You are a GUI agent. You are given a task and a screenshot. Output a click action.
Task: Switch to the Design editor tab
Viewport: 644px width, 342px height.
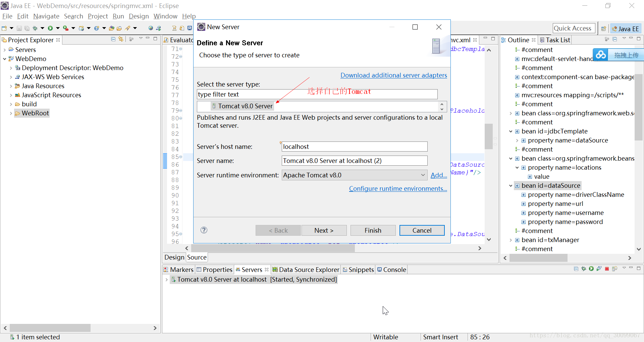(x=174, y=257)
